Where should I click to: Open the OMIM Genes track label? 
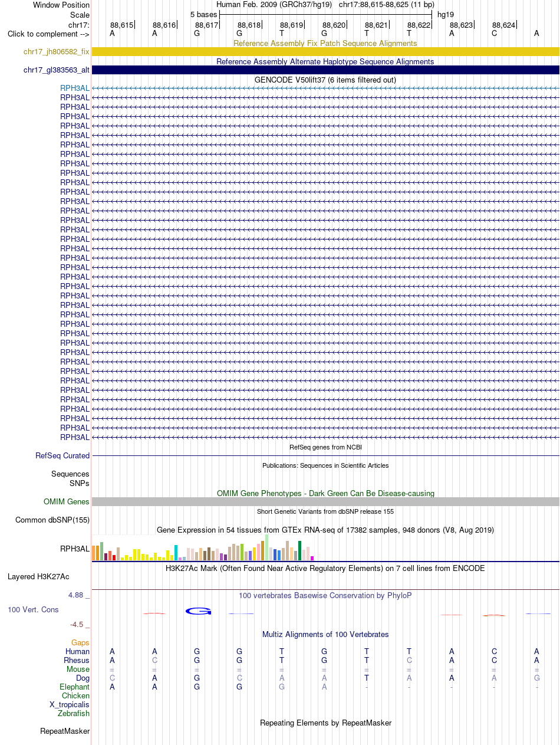pyautogui.click(x=67, y=502)
